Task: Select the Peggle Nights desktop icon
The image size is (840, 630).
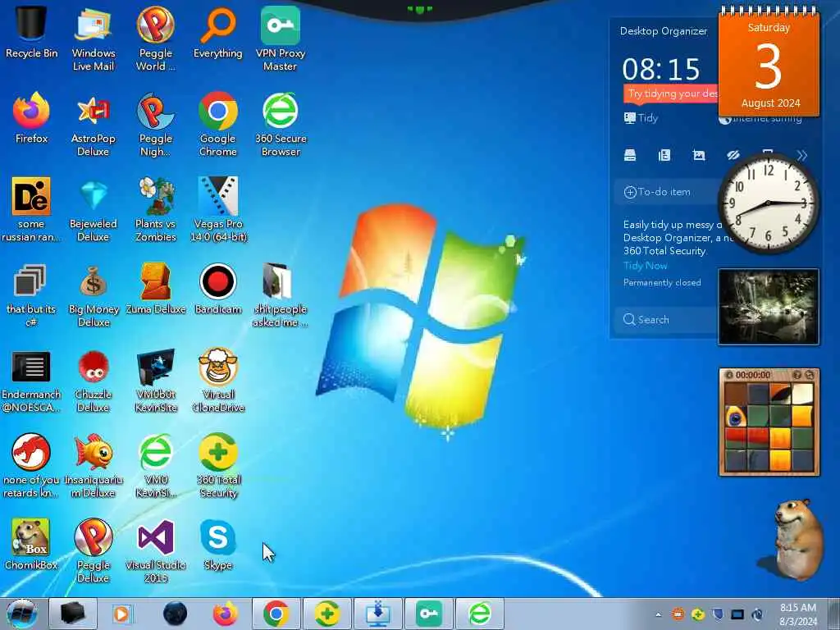Action: click(155, 125)
